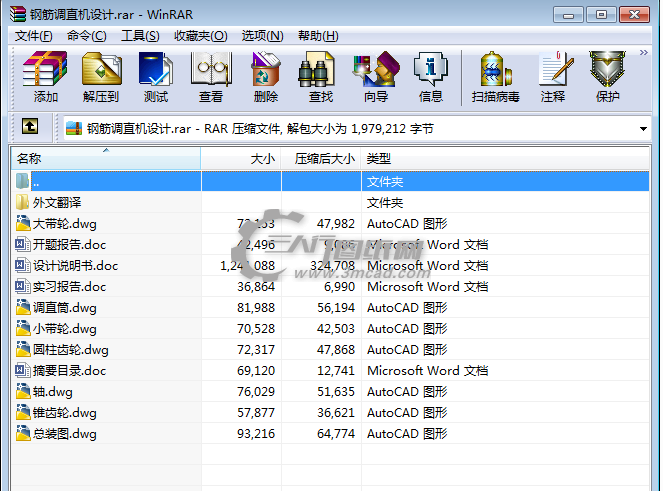Select file 轴.dwg
This screenshot has width=663, height=491.
(330, 392)
